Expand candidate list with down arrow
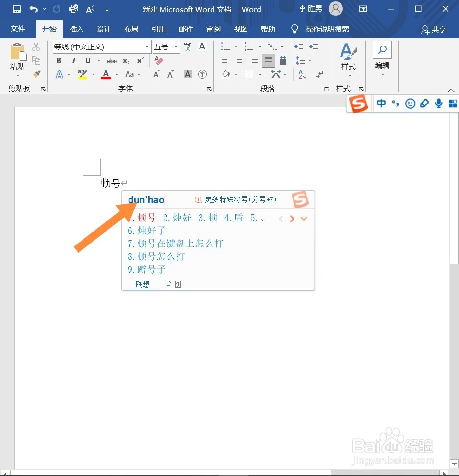This screenshot has height=476, width=459. (304, 218)
